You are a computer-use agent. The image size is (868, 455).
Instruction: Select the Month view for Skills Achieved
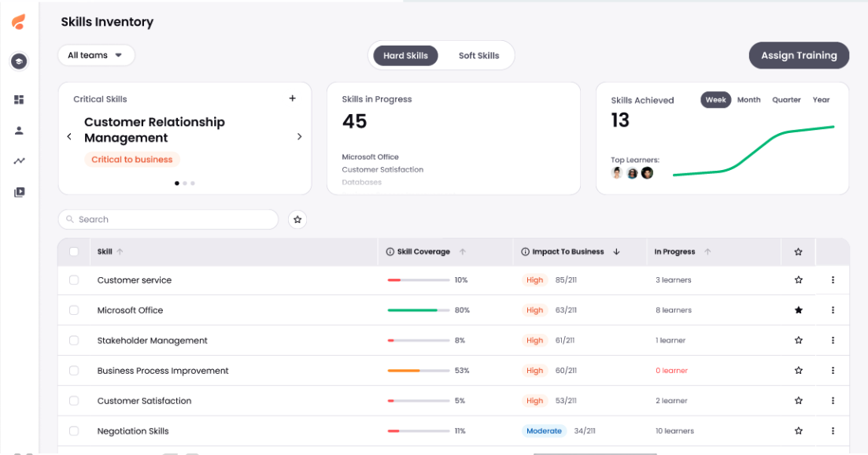pyautogui.click(x=748, y=100)
